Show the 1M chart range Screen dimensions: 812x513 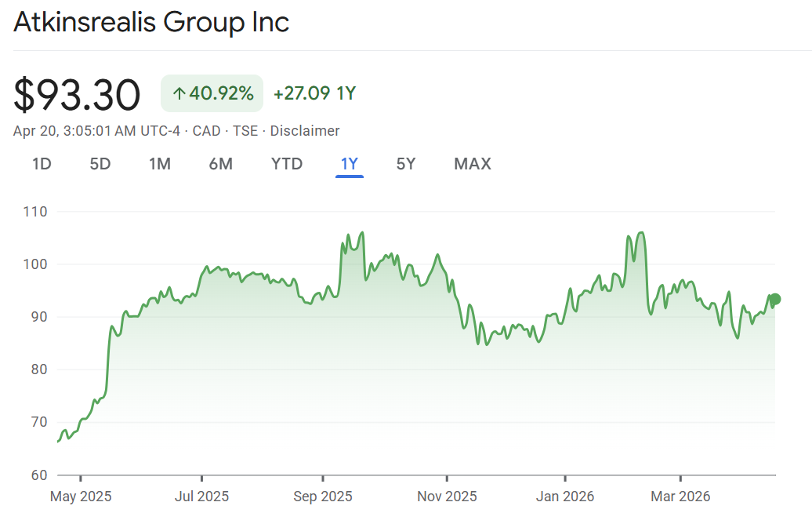tap(160, 164)
